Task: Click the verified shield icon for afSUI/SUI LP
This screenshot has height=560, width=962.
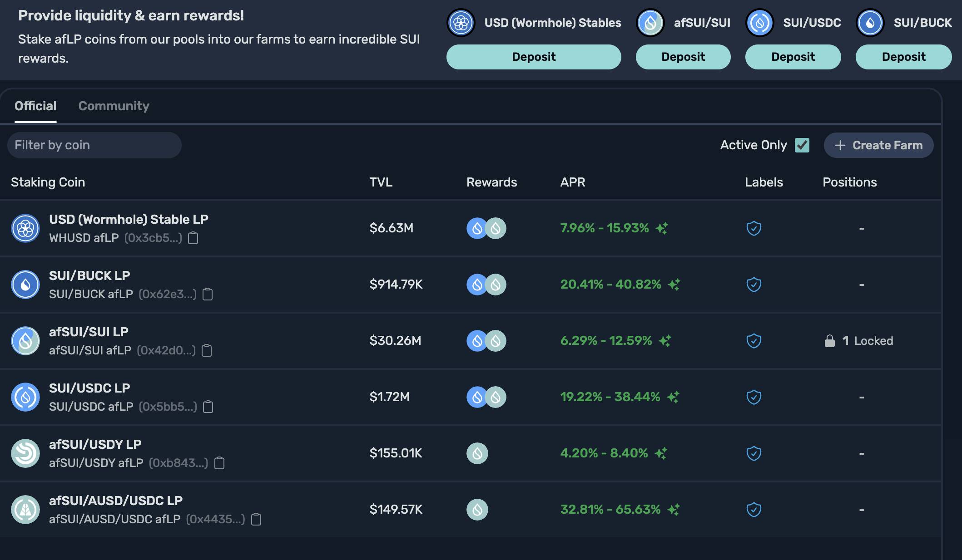Action: pyautogui.click(x=754, y=340)
